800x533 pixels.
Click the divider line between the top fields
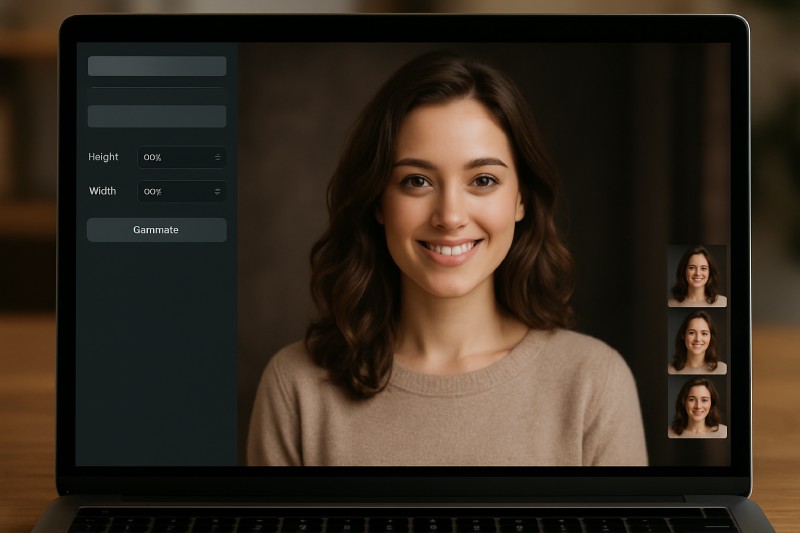coord(156,88)
